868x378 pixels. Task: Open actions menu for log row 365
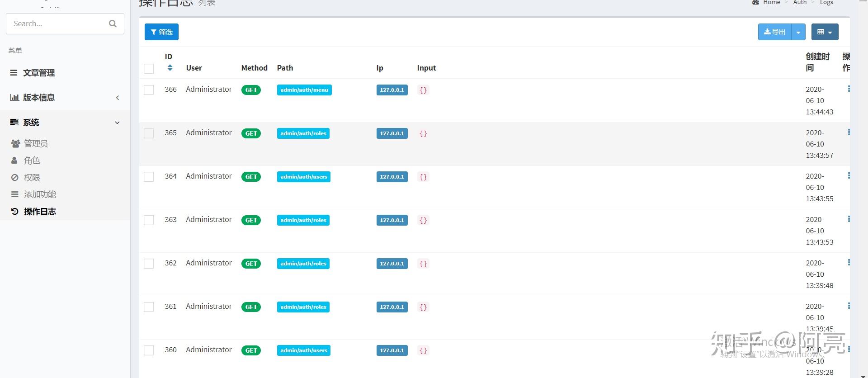point(849,132)
